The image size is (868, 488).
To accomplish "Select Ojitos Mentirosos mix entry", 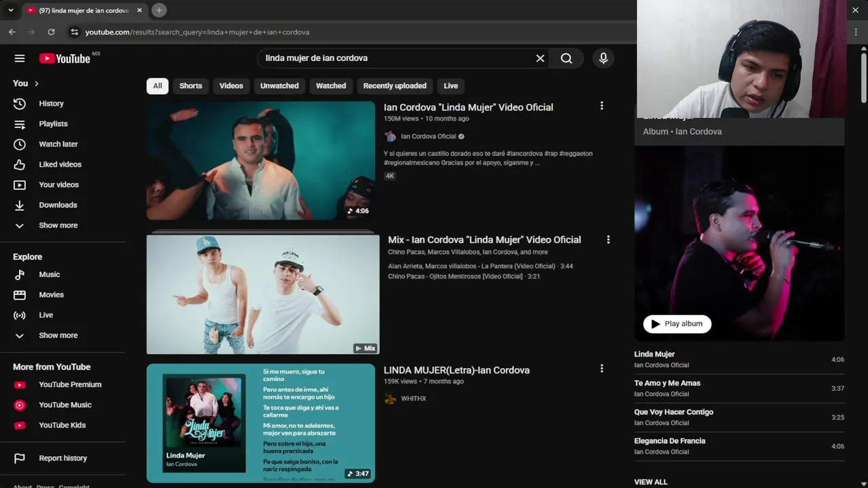I will tap(464, 277).
